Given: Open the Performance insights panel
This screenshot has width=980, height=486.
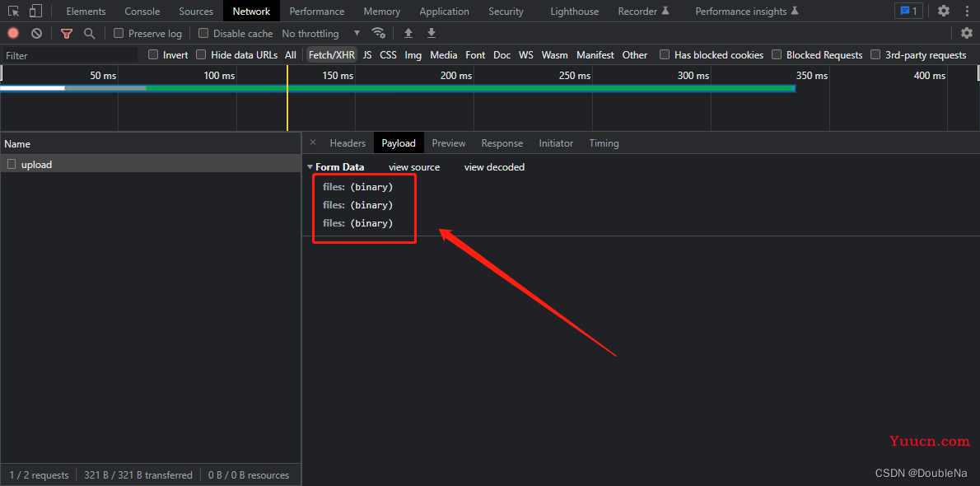Looking at the screenshot, I should pos(747,12).
